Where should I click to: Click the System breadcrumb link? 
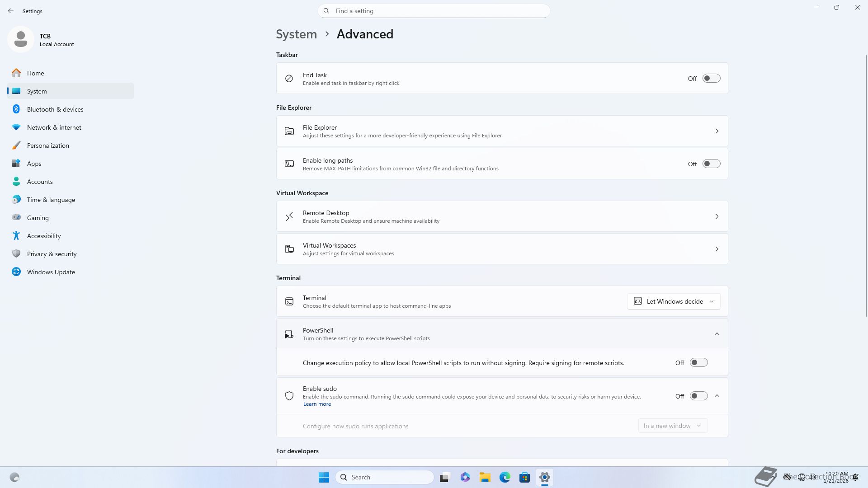click(297, 34)
